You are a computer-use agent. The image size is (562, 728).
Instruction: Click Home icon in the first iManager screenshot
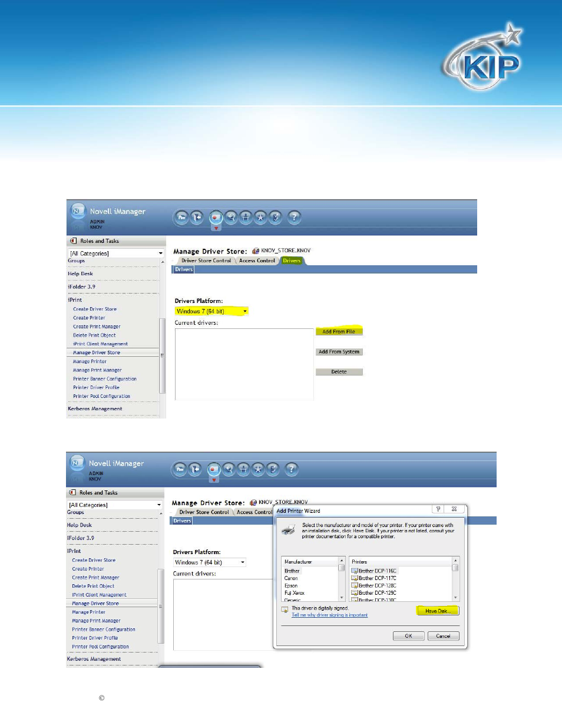[x=181, y=218]
